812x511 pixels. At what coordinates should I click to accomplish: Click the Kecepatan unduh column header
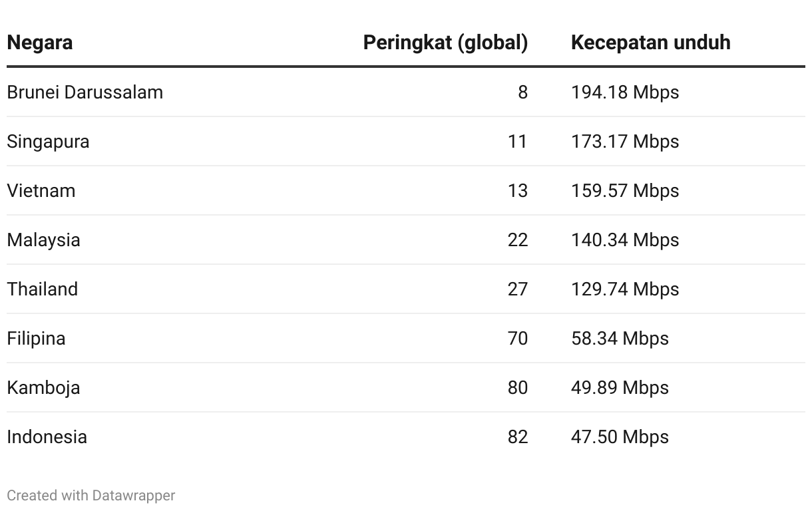coord(650,43)
